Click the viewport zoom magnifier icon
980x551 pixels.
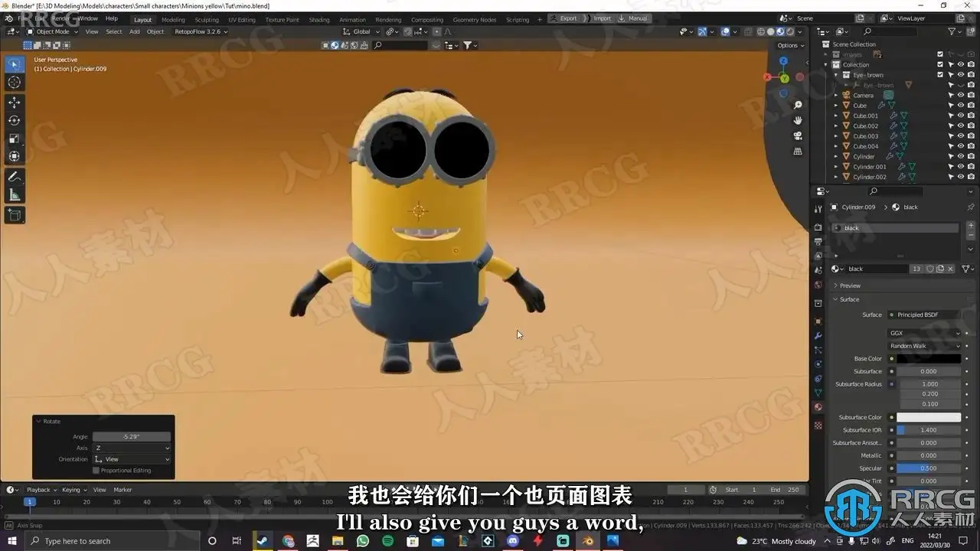coord(798,105)
